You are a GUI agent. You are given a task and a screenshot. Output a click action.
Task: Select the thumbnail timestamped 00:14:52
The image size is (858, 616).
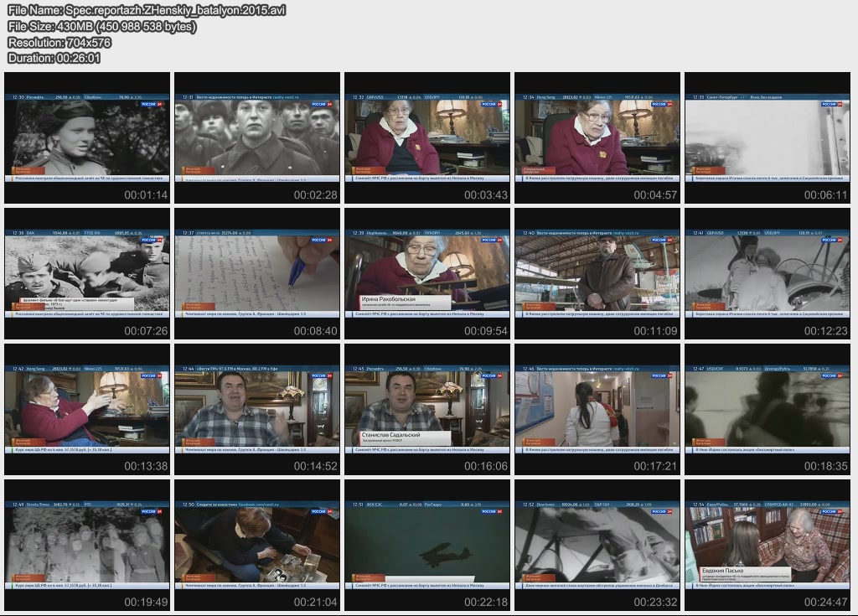[x=257, y=409]
